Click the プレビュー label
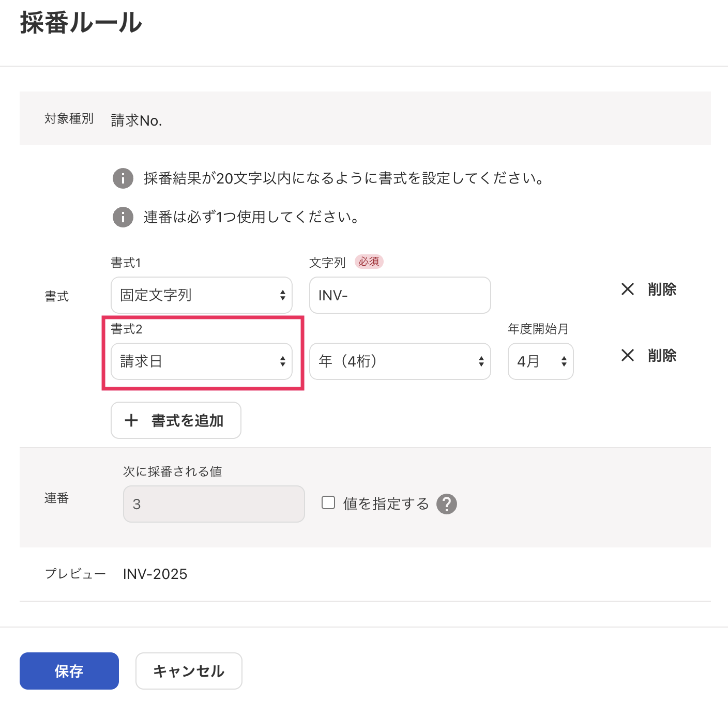 (75, 573)
